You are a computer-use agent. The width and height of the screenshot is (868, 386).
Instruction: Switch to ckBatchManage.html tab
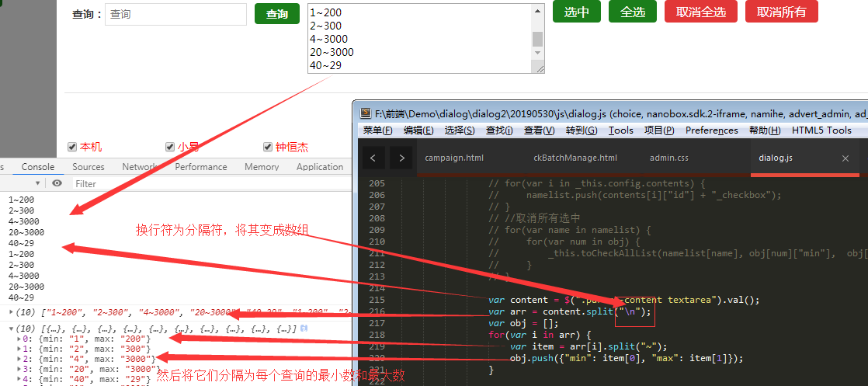click(x=575, y=158)
